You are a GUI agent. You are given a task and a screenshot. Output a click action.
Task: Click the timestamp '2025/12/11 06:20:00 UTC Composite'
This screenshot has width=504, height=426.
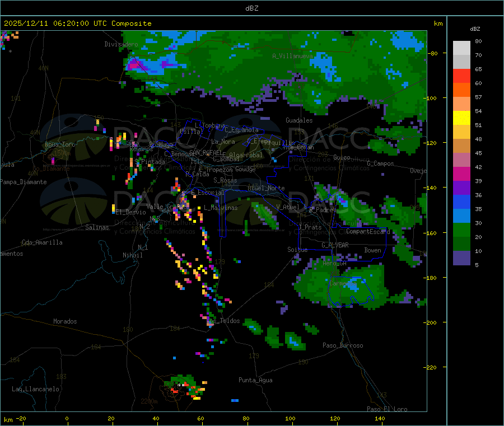[77, 24]
